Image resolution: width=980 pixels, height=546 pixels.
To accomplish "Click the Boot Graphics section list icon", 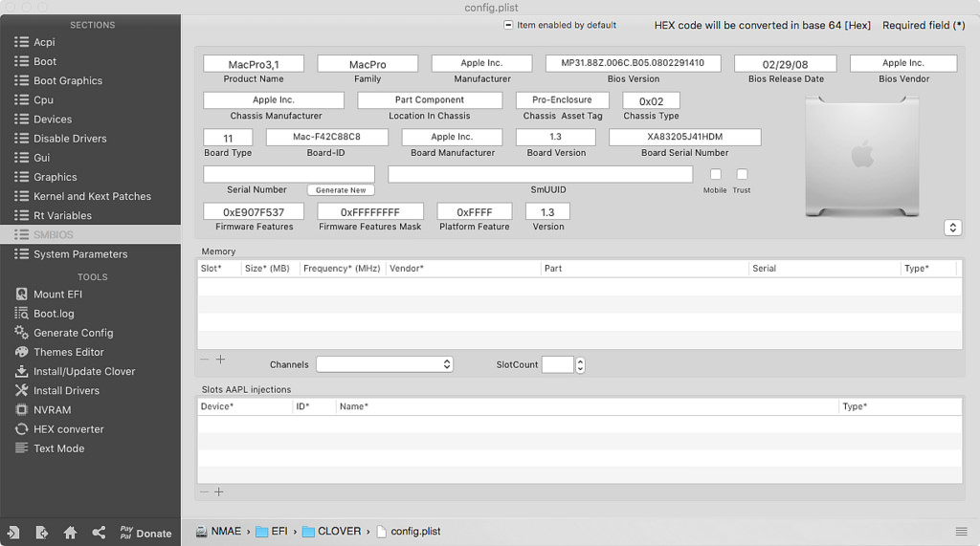I will pyautogui.click(x=21, y=80).
